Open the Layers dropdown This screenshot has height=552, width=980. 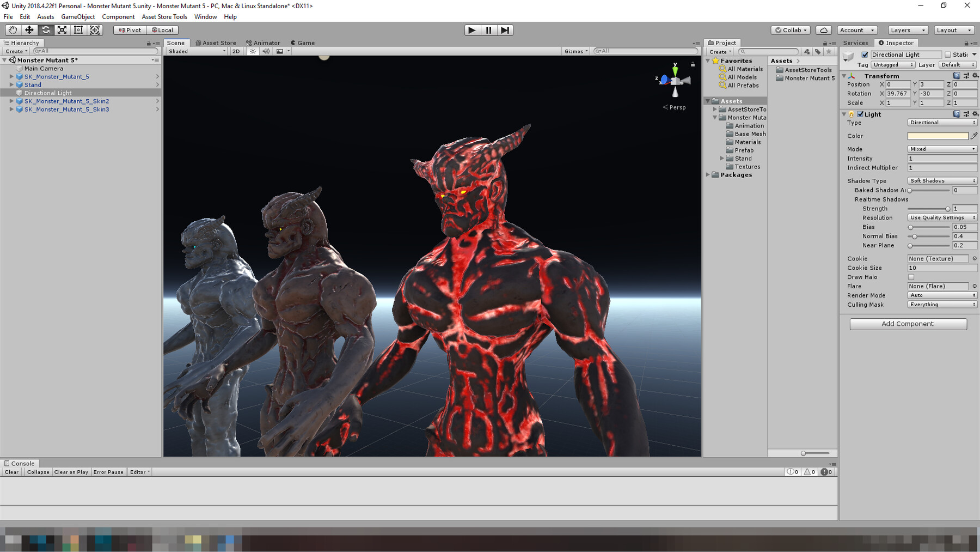coord(908,30)
